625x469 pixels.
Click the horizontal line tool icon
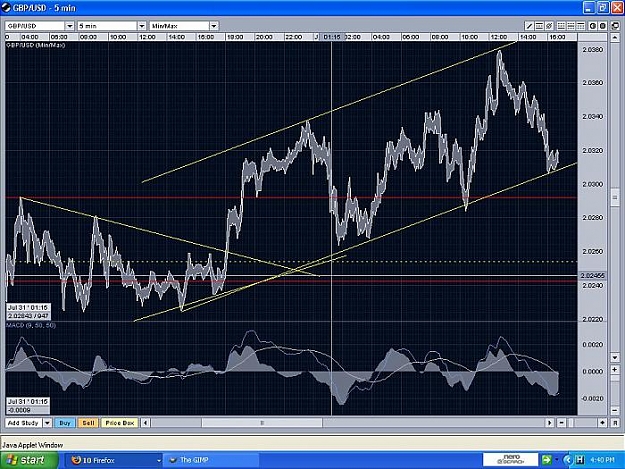(539, 26)
